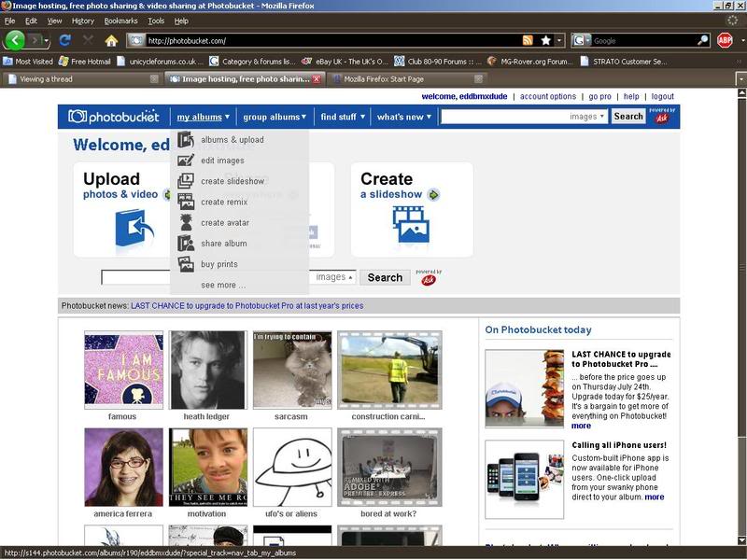Open the History menu

tap(83, 21)
